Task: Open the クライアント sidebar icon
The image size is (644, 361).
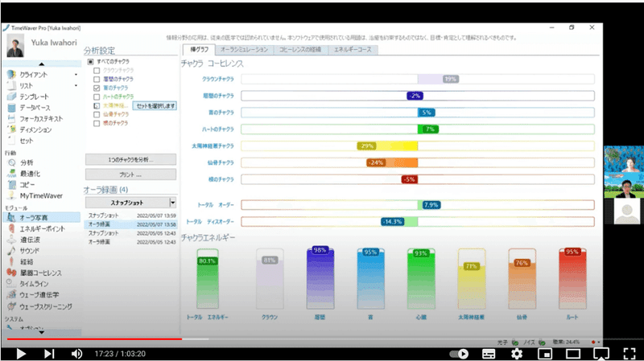Action: tap(11, 75)
